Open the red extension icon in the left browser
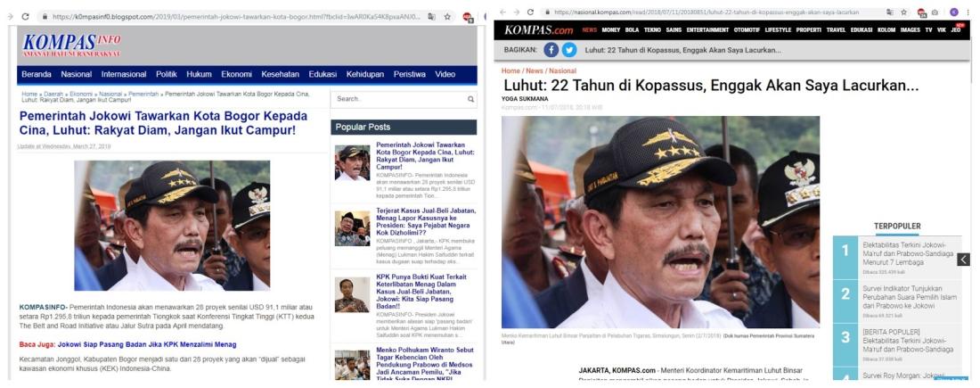The height and width of the screenshot is (388, 980). point(468,18)
